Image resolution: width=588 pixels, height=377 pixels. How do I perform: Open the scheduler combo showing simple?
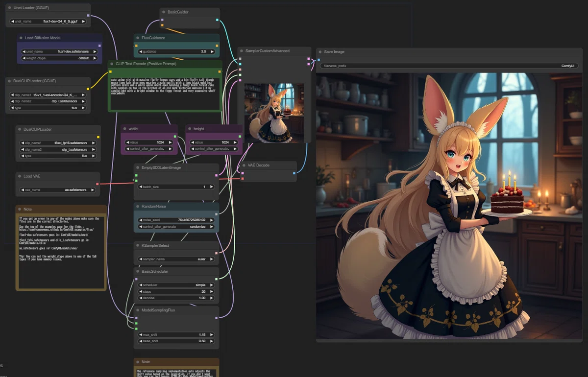point(176,285)
